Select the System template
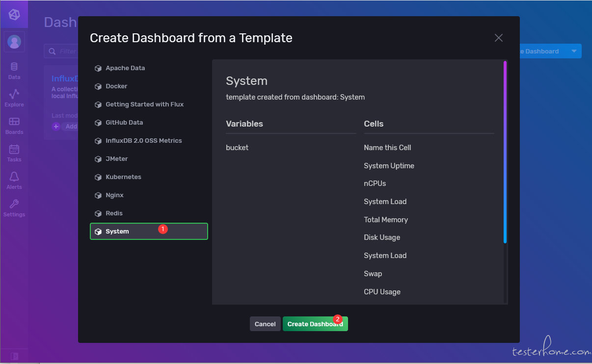Viewport: 592px width, 364px height. tap(149, 232)
